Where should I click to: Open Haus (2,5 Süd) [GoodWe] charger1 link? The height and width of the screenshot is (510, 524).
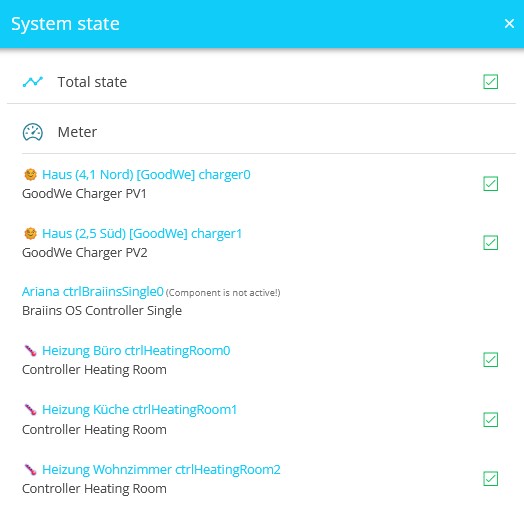[142, 233]
